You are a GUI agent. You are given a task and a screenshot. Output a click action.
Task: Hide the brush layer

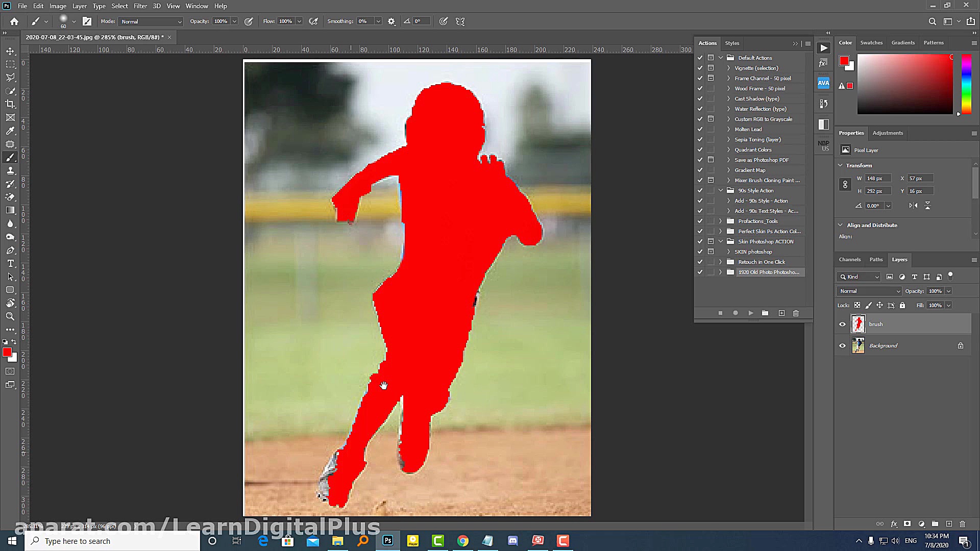842,324
